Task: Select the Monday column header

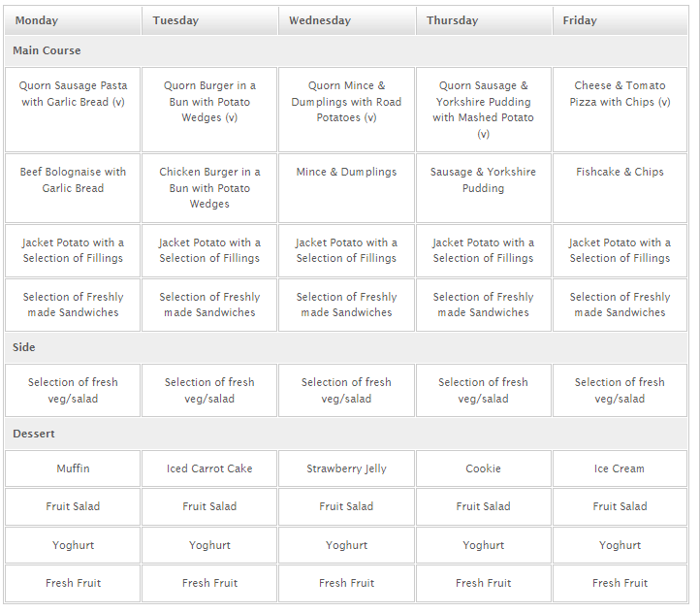Action: tap(73, 20)
